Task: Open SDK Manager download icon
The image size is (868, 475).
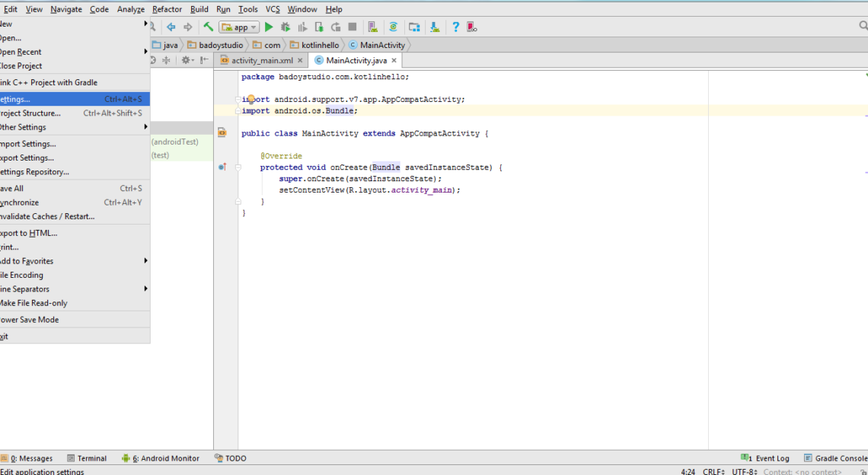Action: pyautogui.click(x=434, y=27)
